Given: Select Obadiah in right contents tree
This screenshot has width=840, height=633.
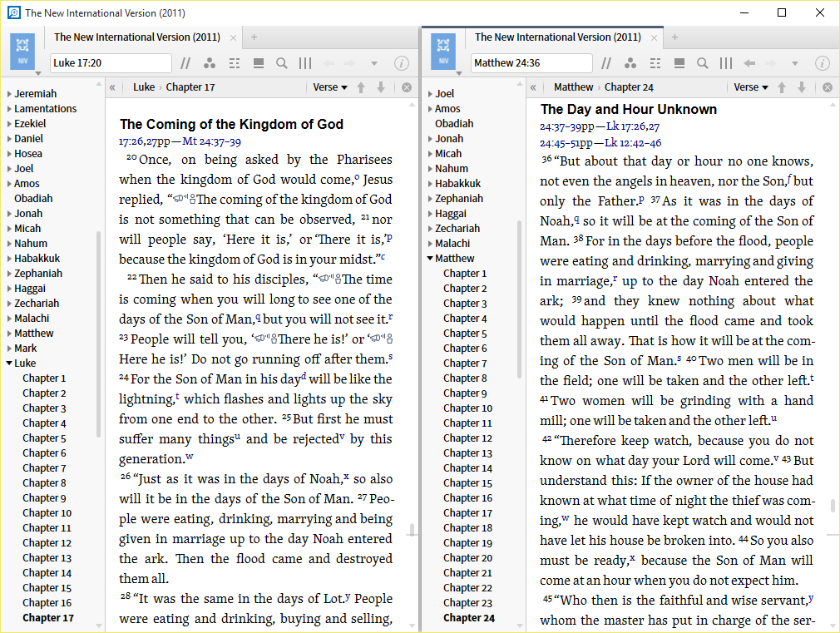Looking at the screenshot, I should pos(454,124).
